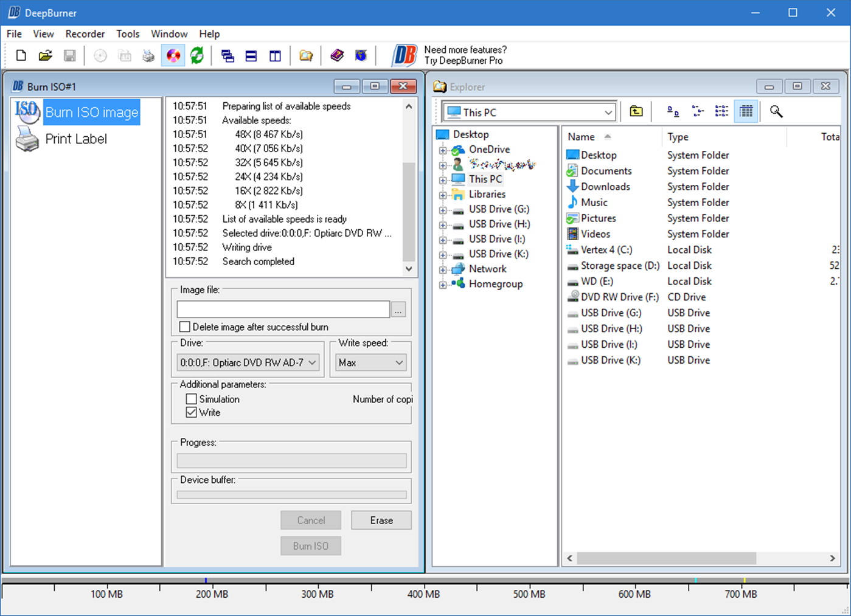The width and height of the screenshot is (851, 616).
Task: Click the Cancel button
Action: 311,521
